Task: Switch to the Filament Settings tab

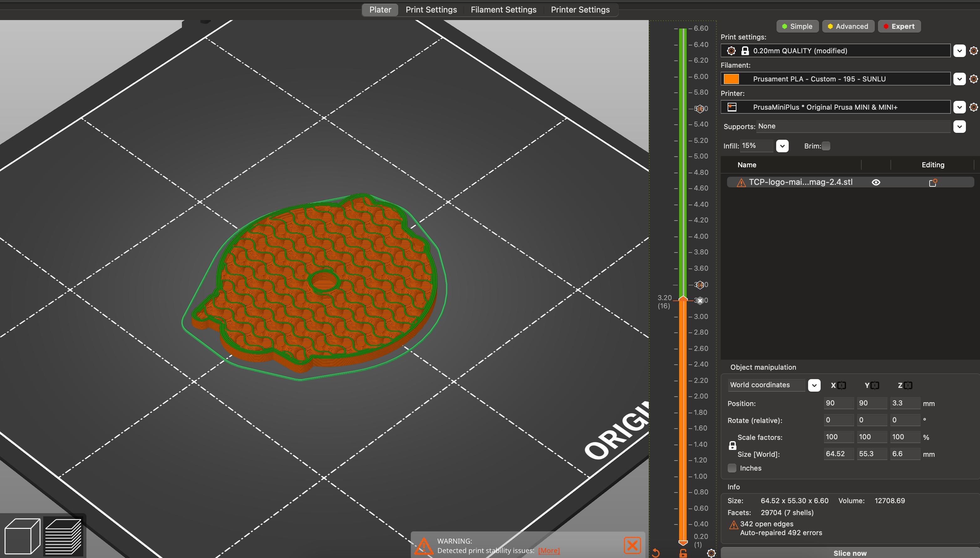Action: (x=503, y=9)
